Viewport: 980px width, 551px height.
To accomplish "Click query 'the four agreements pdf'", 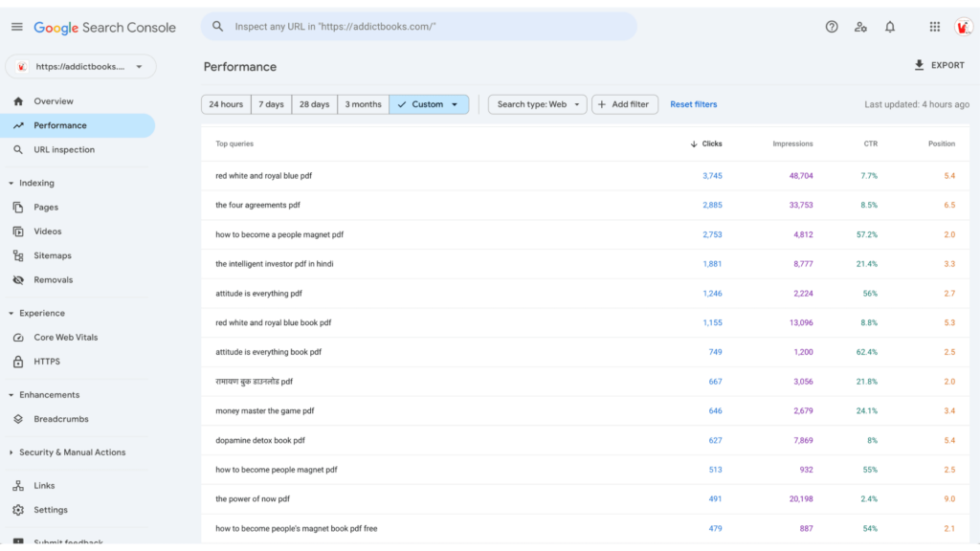I will (x=258, y=206).
